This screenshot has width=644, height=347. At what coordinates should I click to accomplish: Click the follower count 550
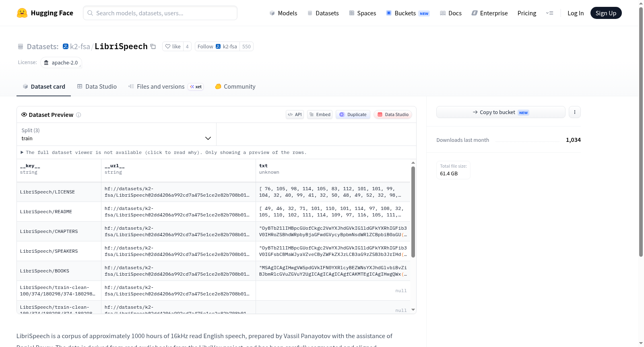point(246,47)
